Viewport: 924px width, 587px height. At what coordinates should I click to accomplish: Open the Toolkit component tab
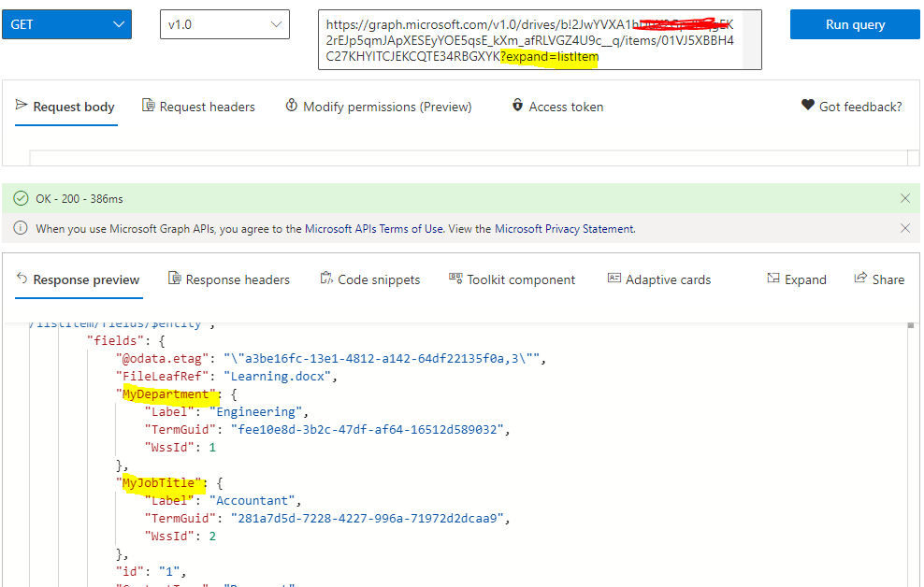[x=513, y=279]
